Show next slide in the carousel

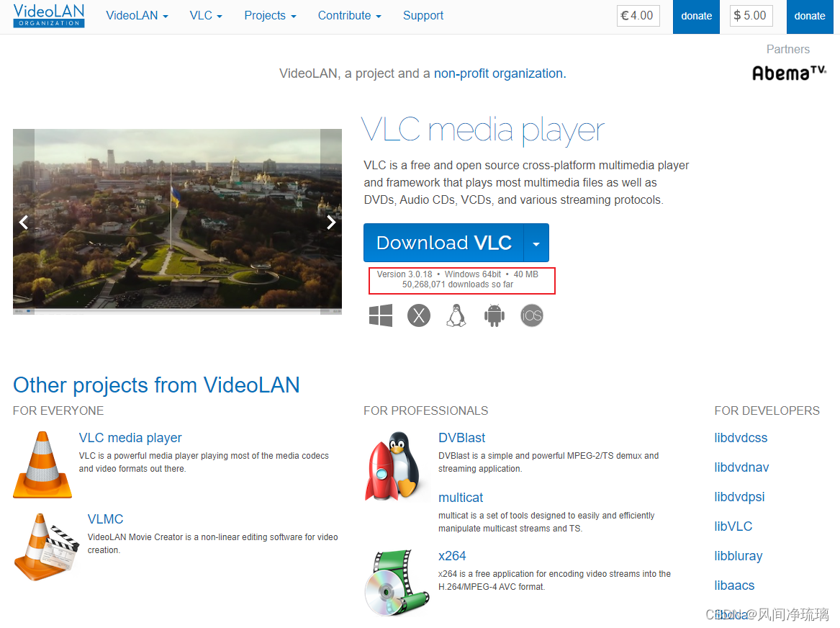[x=331, y=222]
